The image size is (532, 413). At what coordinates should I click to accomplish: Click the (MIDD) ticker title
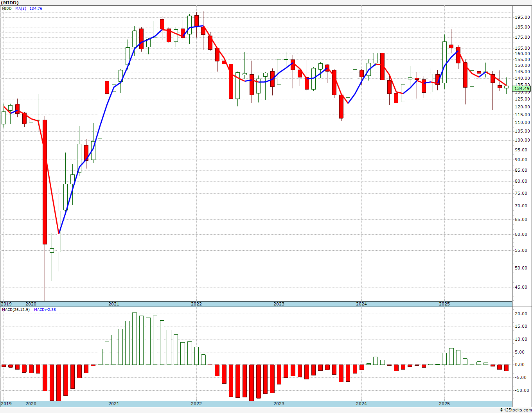point(9,3)
